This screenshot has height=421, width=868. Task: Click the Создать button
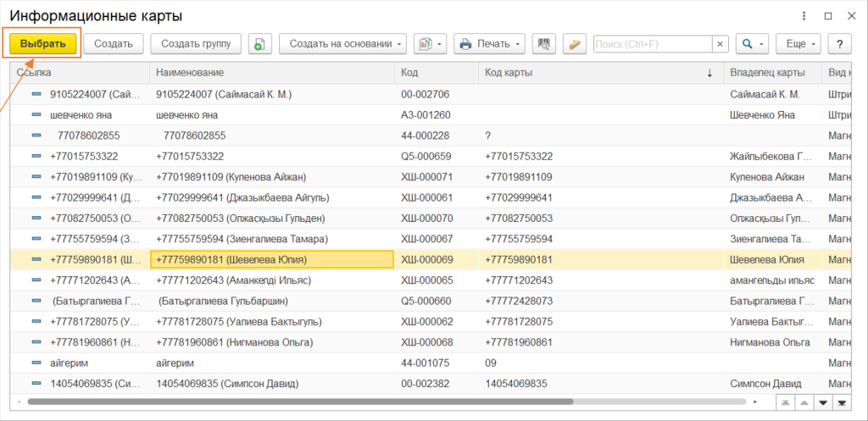pyautogui.click(x=114, y=44)
